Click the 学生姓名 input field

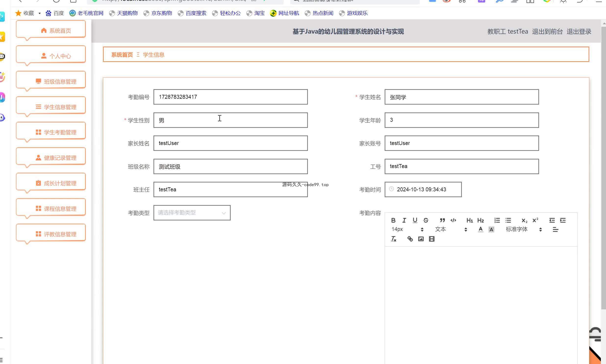tap(462, 97)
